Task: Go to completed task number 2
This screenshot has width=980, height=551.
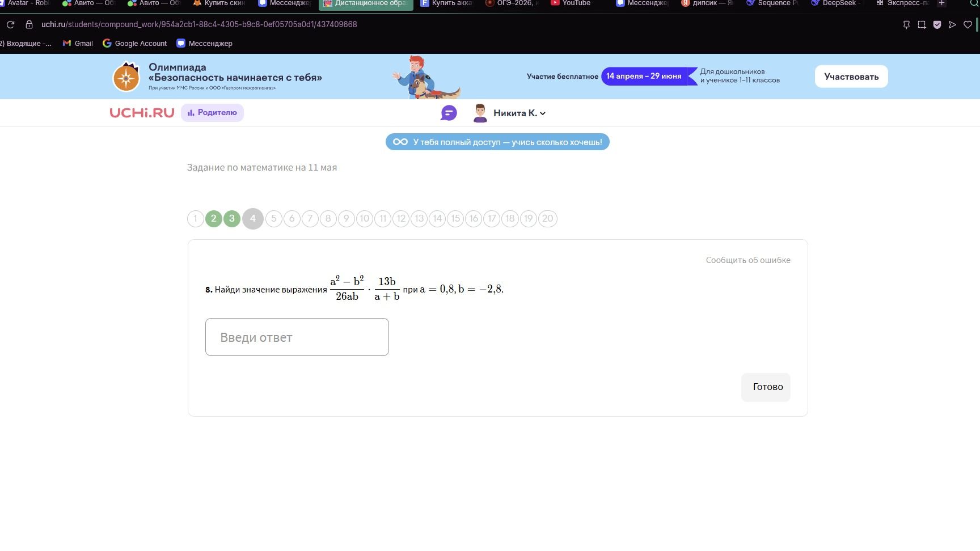Action: pos(214,218)
